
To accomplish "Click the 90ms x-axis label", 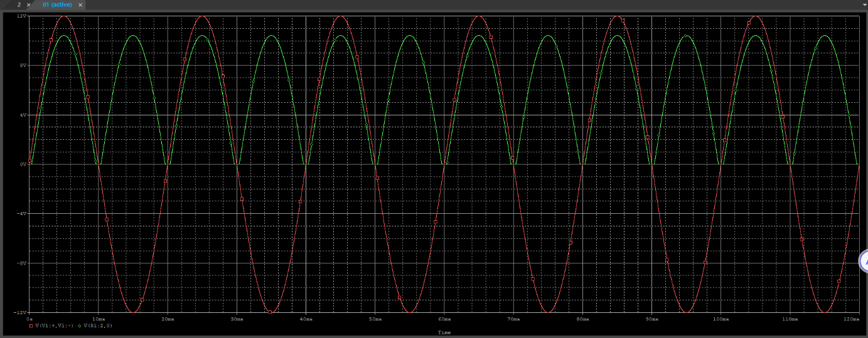I will point(651,319).
